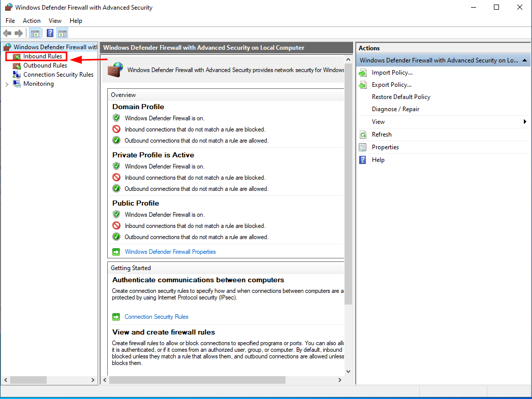Click the Refresh icon in Actions
Image resolution: width=532 pixels, height=399 pixels.
point(363,135)
